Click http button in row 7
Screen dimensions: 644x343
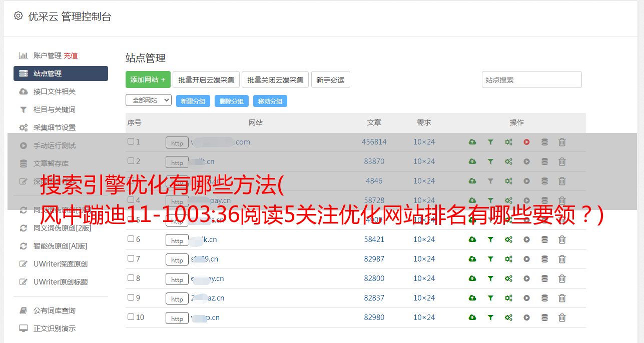click(177, 260)
